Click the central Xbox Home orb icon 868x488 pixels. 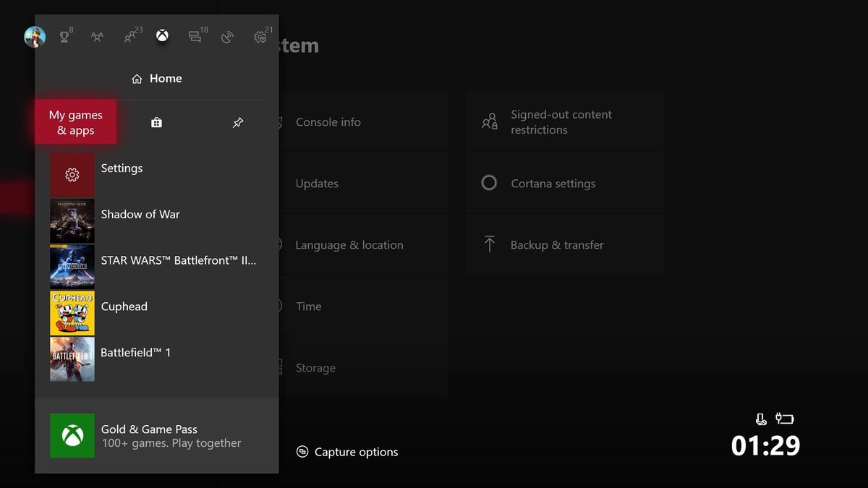pos(162,35)
